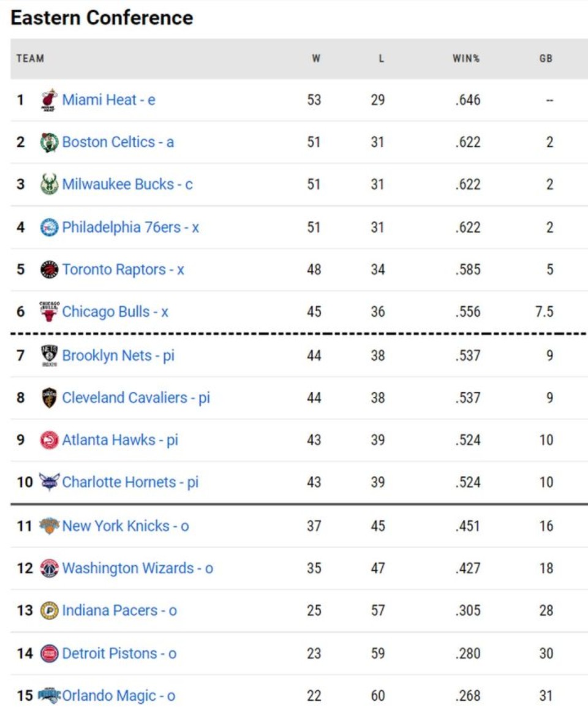Click the Philadelphia 76ers logo
Screen dimensions: 588x713
49,227
